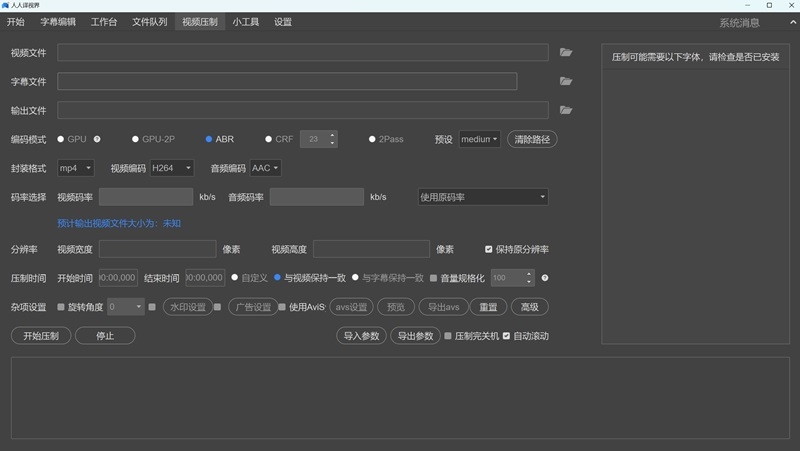Browse for subtitle file via folder icon
This screenshot has width=800, height=451.
point(566,82)
